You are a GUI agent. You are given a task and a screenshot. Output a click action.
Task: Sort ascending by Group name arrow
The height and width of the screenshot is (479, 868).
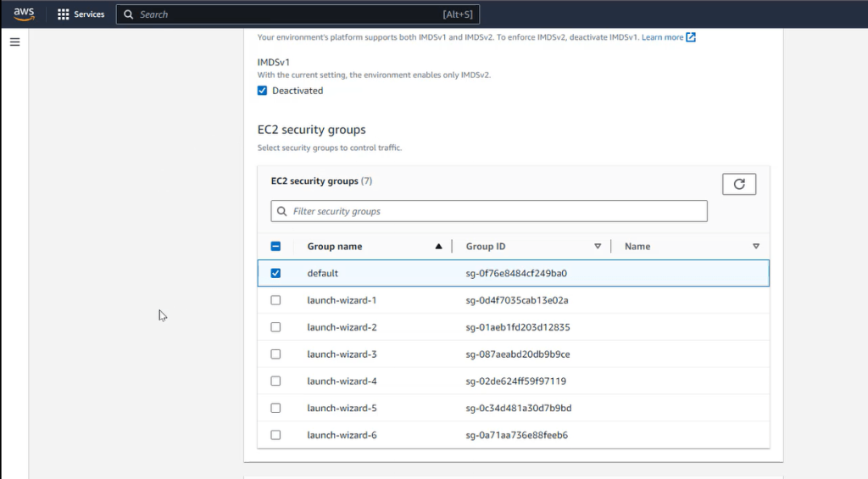tap(438, 247)
